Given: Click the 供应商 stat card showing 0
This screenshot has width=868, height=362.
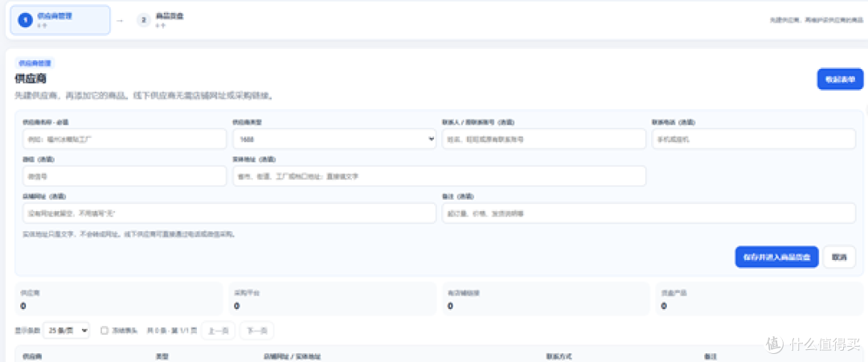Looking at the screenshot, I should tap(118, 299).
